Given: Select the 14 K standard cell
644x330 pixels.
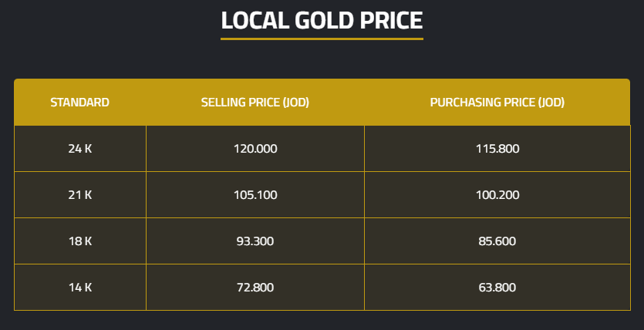Looking at the screenshot, I should point(79,288).
